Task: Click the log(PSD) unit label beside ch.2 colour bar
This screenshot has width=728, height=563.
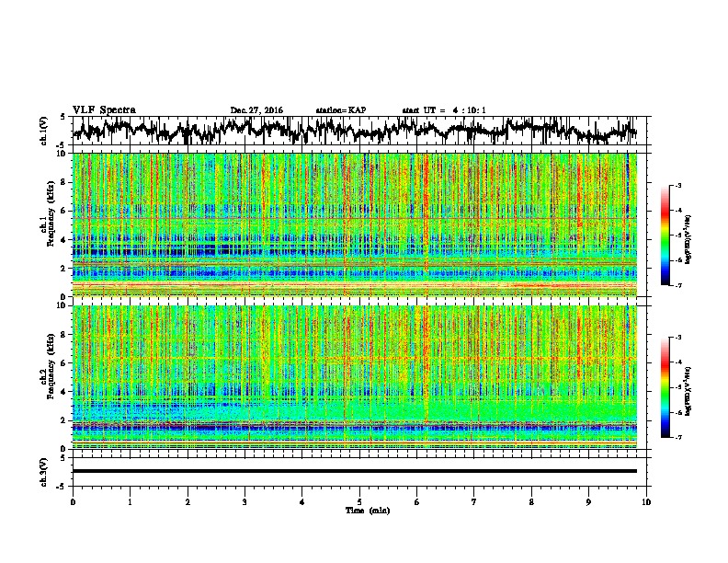Action: 688,391
